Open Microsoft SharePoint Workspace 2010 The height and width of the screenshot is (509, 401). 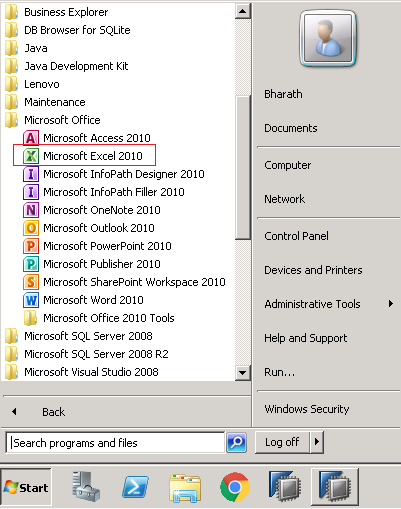[x=124, y=282]
